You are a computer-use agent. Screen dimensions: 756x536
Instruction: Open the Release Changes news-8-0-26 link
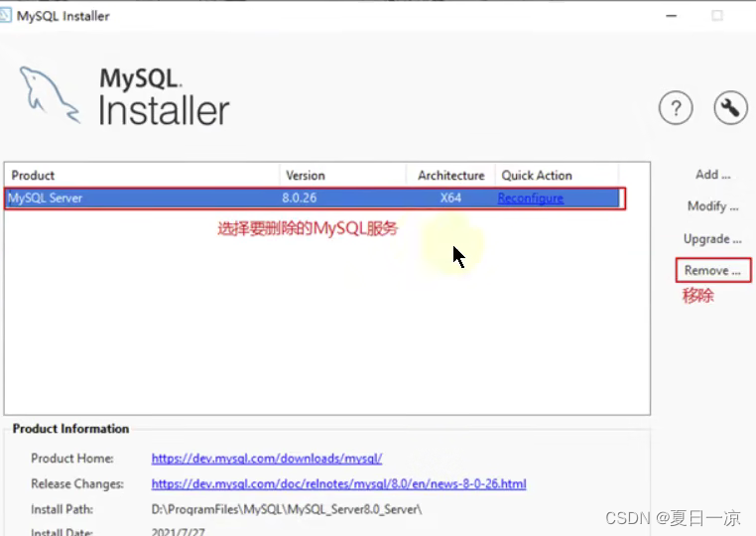pyautogui.click(x=338, y=484)
